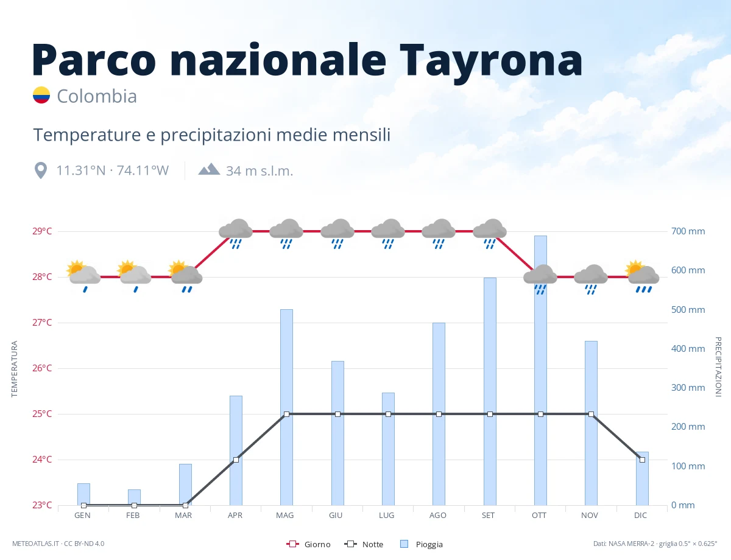Image resolution: width=731 pixels, height=560 pixels.
Task: Click the mountain elevation icon
Action: click(x=209, y=169)
